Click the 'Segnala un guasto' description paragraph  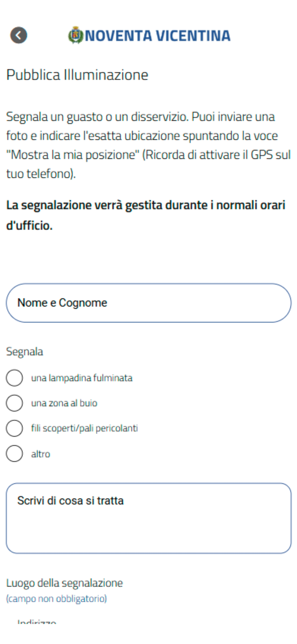[148, 145]
